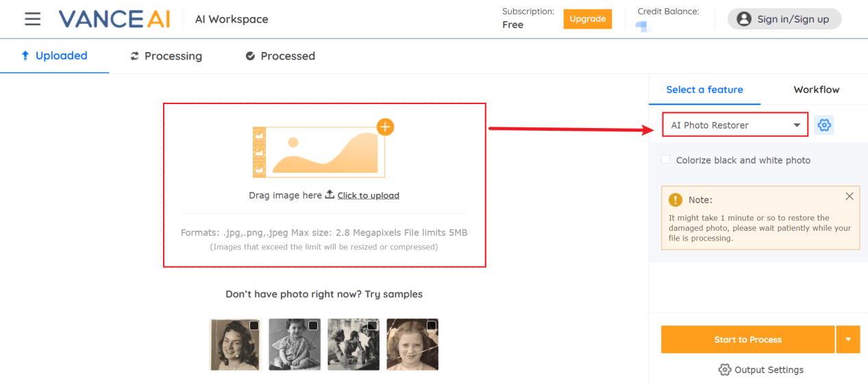This screenshot has width=868, height=385.
Task: Close the Note message box
Action: pos(850,197)
